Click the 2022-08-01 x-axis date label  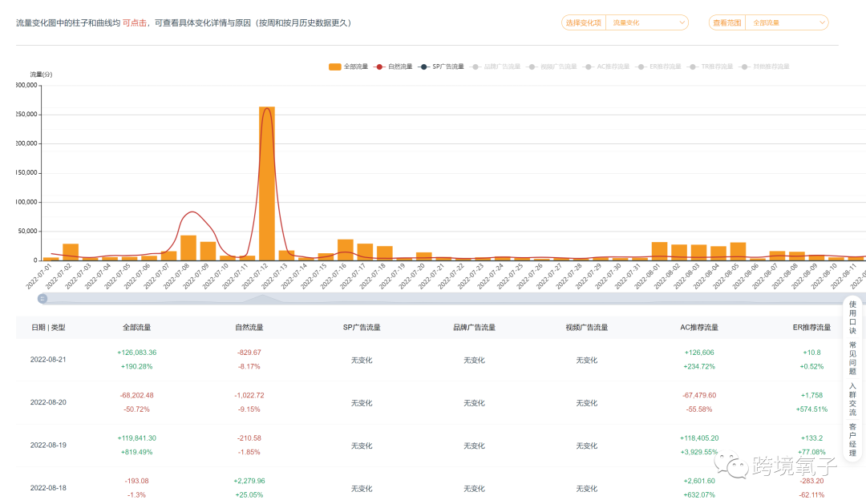coord(647,276)
